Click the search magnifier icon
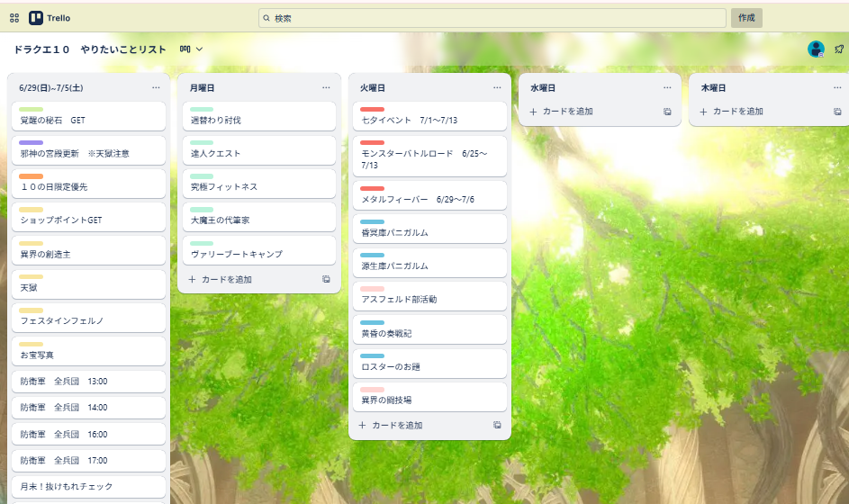849x504 pixels. point(266,18)
